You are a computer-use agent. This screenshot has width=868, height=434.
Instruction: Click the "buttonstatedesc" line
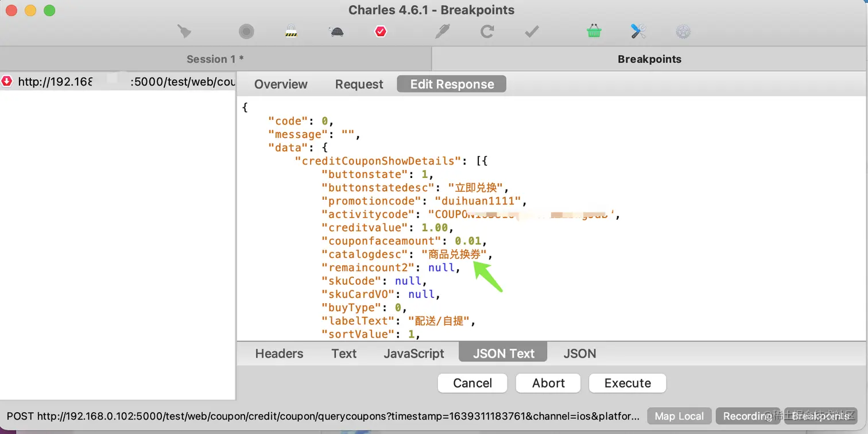(x=415, y=188)
